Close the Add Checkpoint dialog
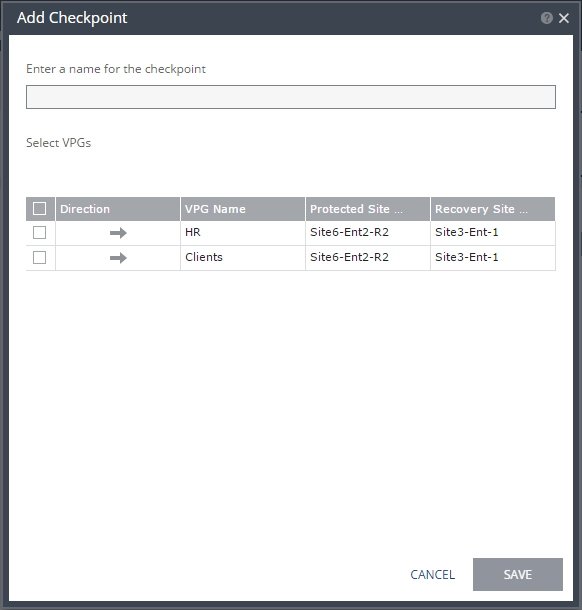The height and width of the screenshot is (610, 582). pyautogui.click(x=564, y=18)
